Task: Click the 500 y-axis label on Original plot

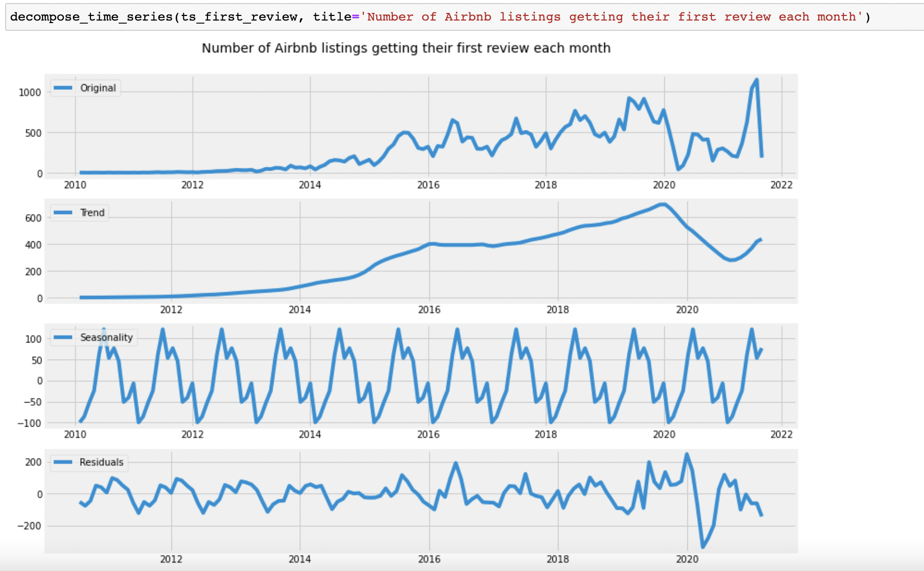Action: point(33,133)
